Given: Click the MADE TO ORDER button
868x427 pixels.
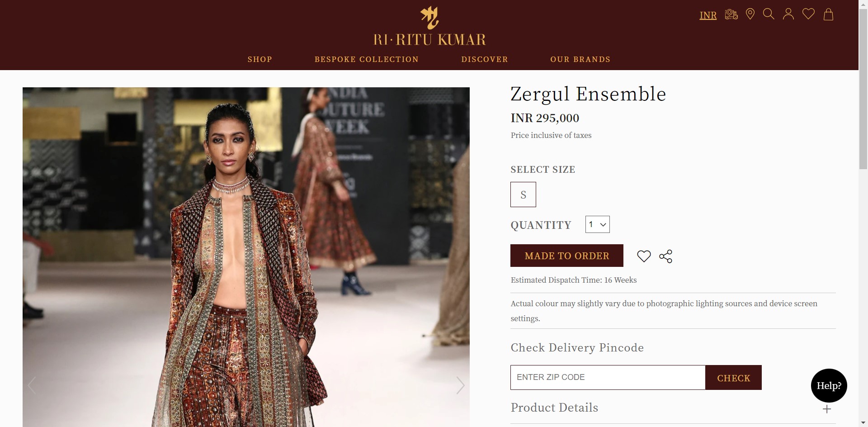Looking at the screenshot, I should tap(567, 256).
